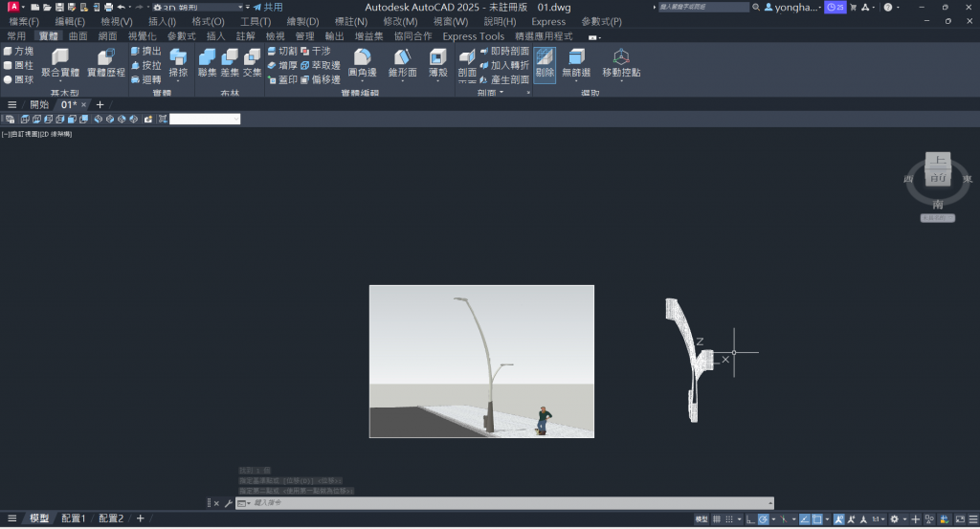Click the ViewCube 前 front face
This screenshot has height=529, width=980.
(938, 178)
